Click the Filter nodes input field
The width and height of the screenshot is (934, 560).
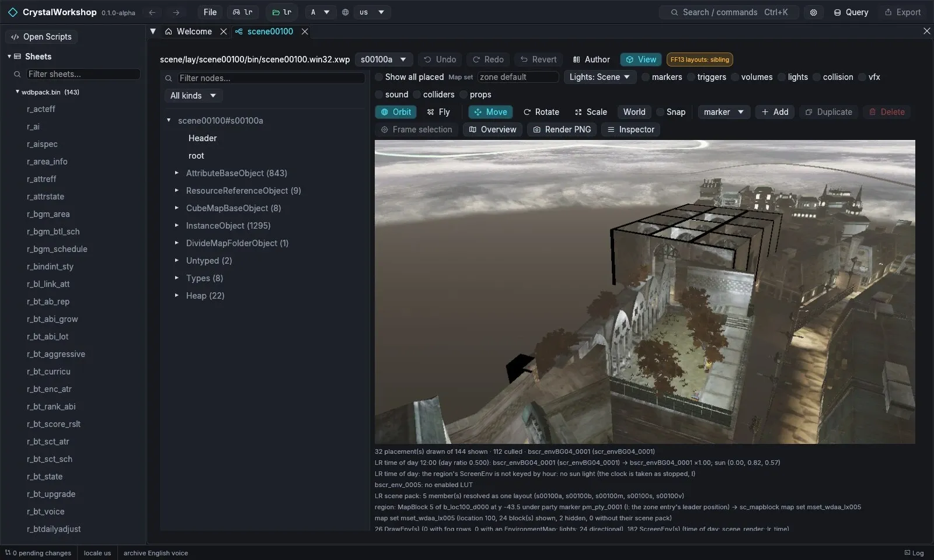coord(271,78)
